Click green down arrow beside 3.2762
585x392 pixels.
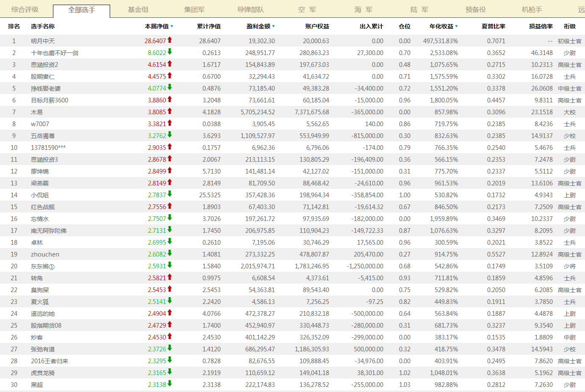(170, 135)
